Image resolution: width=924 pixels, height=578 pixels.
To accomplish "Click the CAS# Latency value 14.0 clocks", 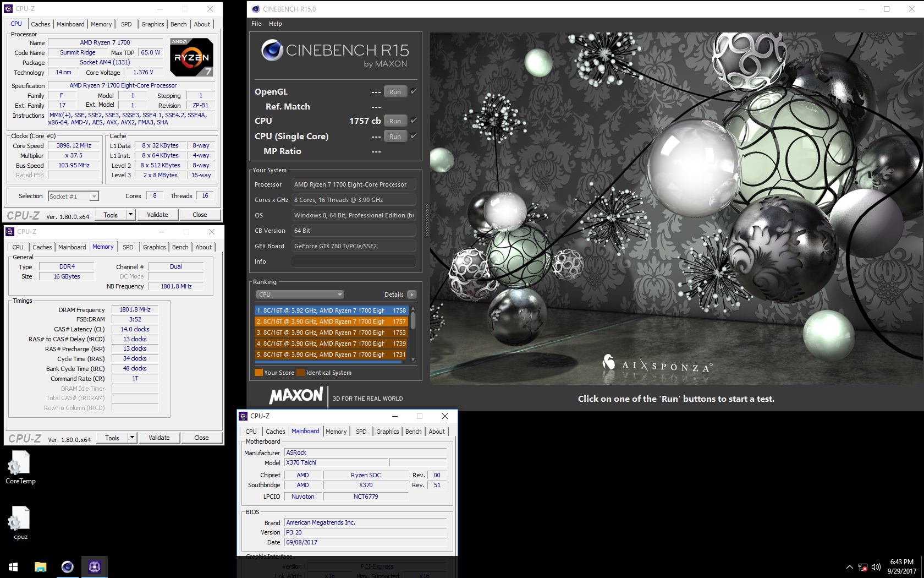I will 135,329.
